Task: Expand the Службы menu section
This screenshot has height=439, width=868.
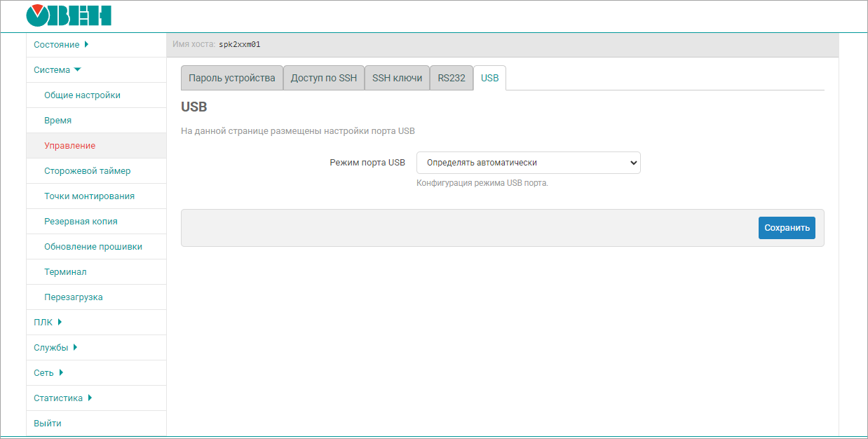Action: (55, 348)
